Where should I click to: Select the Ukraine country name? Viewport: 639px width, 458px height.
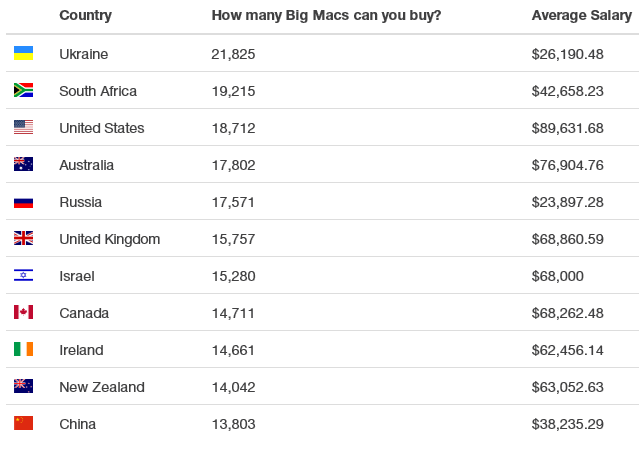pyautogui.click(x=83, y=54)
